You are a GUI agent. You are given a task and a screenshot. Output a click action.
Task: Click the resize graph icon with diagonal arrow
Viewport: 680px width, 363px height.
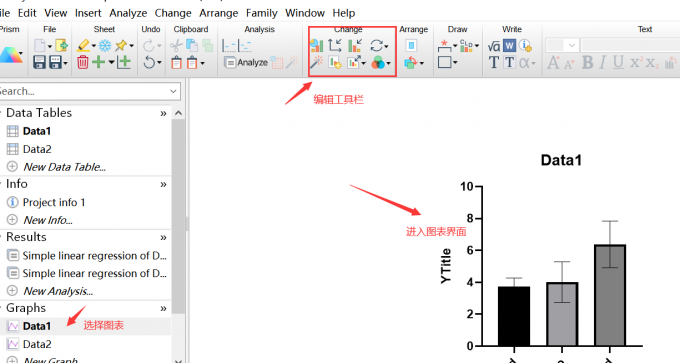pos(354,62)
